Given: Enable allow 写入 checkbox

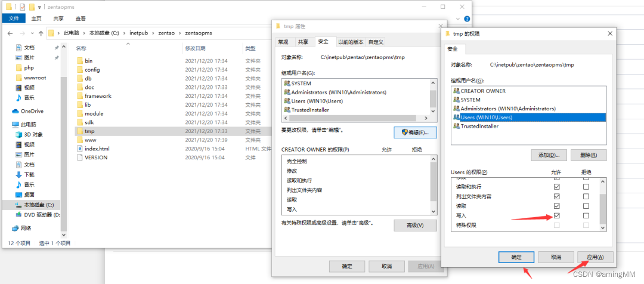Looking at the screenshot, I should pos(557,215).
